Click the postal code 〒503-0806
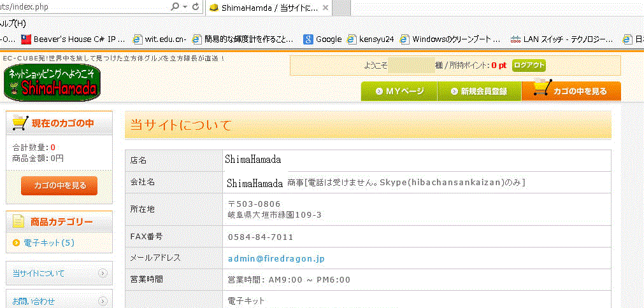The height and width of the screenshot is (308, 644). point(254,204)
